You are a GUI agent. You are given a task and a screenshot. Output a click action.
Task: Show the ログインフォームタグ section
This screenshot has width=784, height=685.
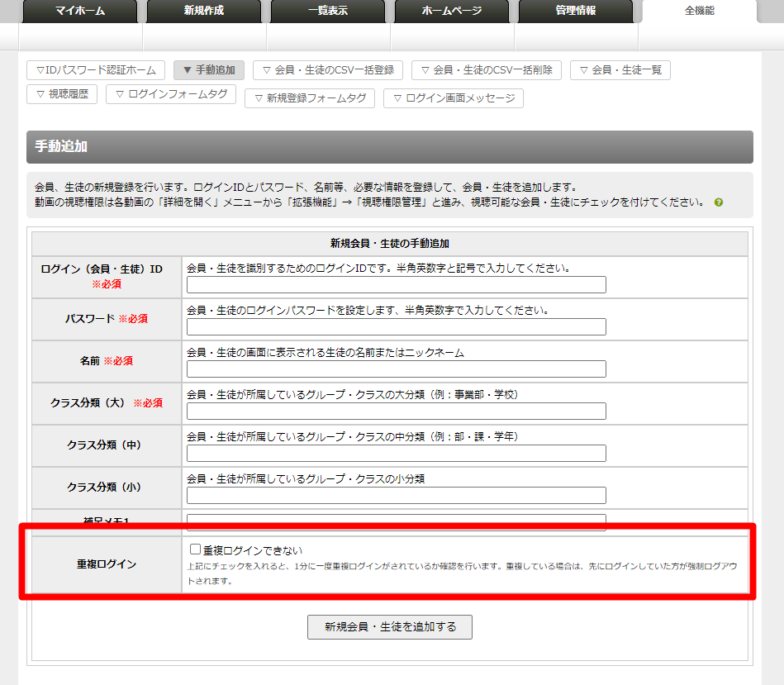(x=171, y=94)
